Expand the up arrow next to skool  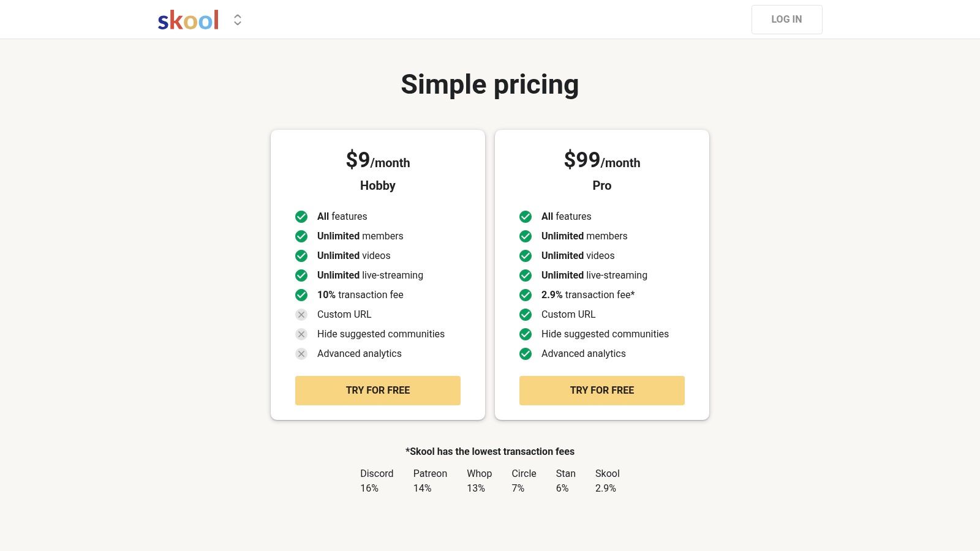(236, 17)
